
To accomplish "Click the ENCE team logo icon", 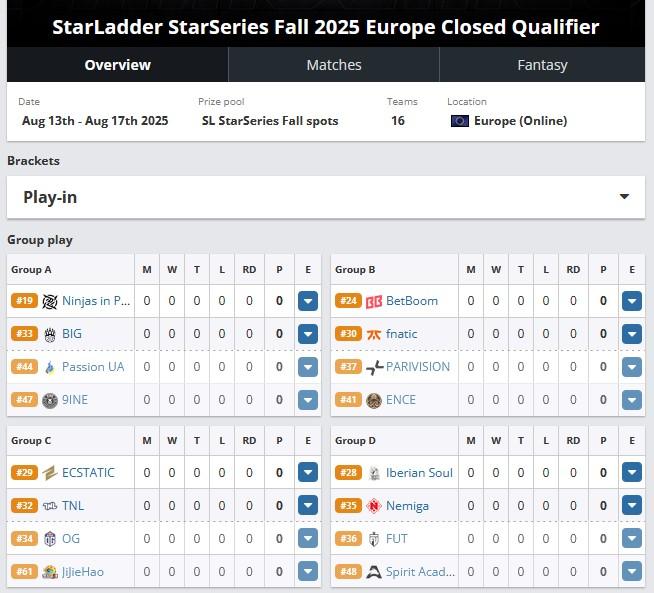I will (x=374, y=400).
